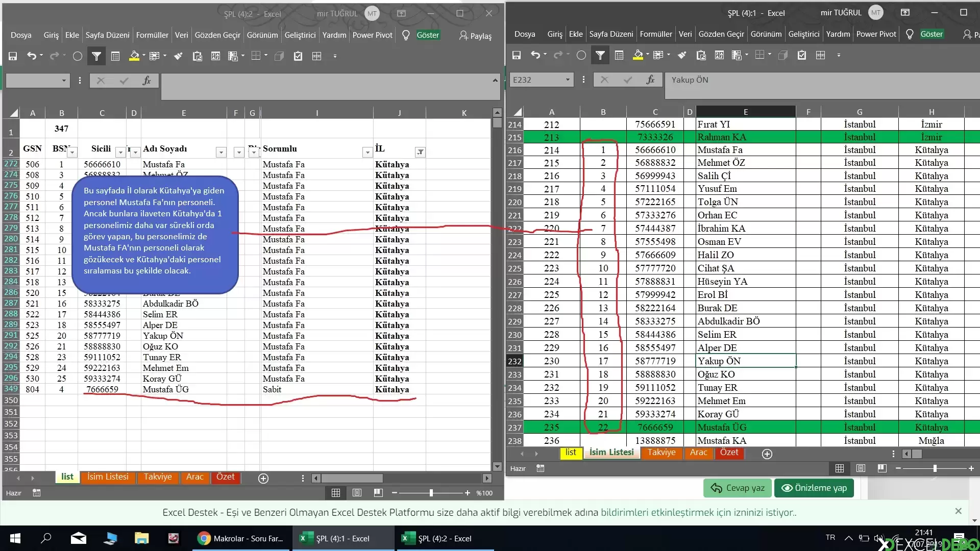
Task: Click the circle shape icon in left toolbar
Action: 78,56
